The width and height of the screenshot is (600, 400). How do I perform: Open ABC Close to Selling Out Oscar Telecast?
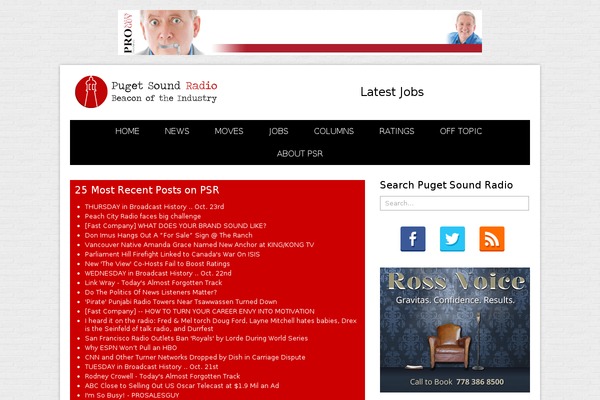pyautogui.click(x=182, y=386)
